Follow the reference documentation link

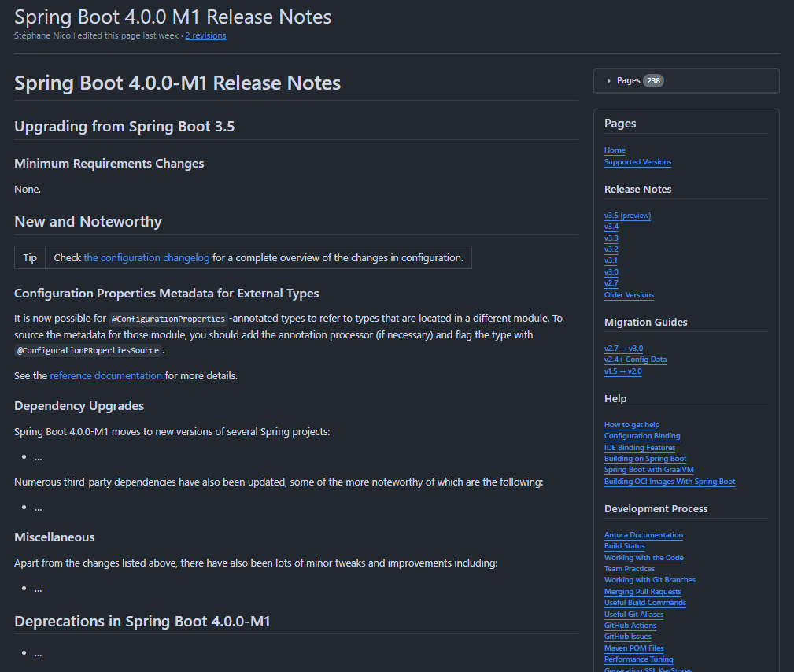click(x=105, y=376)
